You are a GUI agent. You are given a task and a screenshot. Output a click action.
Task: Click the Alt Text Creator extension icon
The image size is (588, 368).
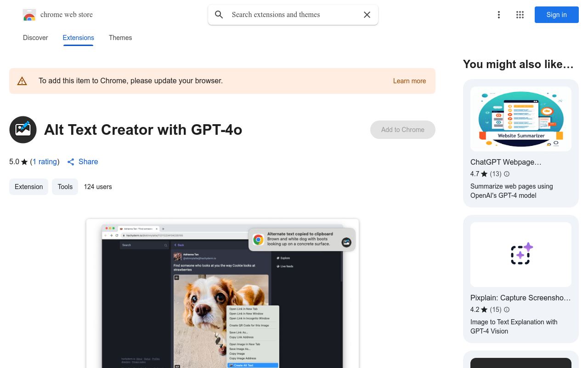coord(23,130)
